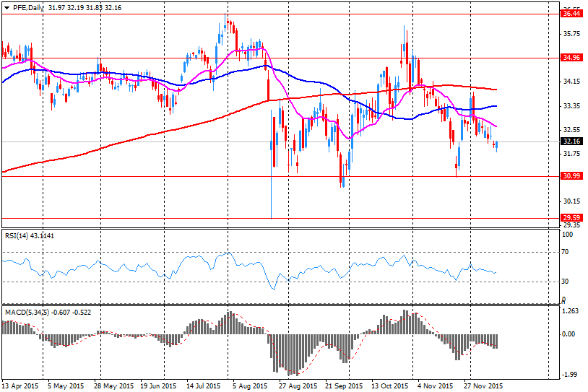The height and width of the screenshot is (392, 588).
Task: Click the 28 May 2015 date label
Action: point(114,386)
